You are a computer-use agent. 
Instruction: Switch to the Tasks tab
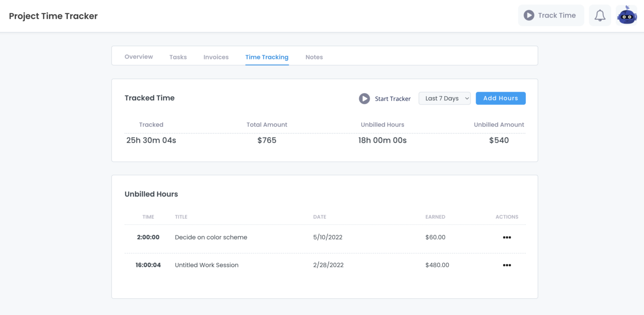(178, 57)
